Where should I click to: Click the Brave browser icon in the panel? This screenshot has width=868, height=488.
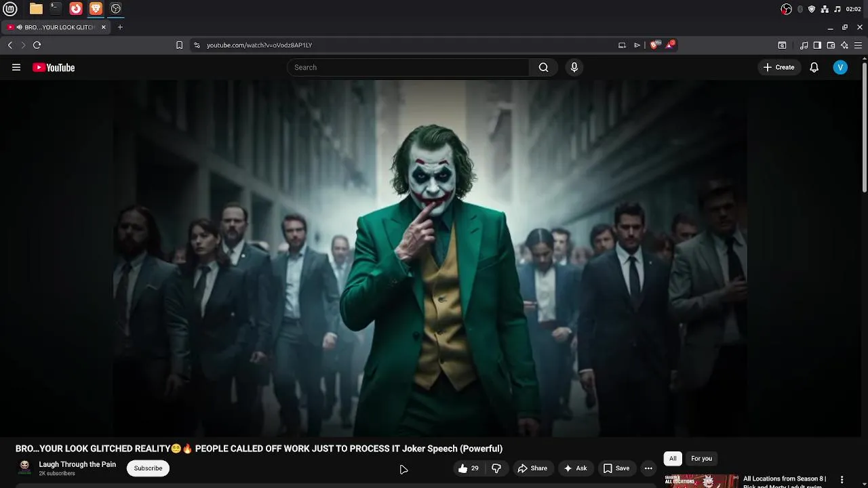(96, 9)
